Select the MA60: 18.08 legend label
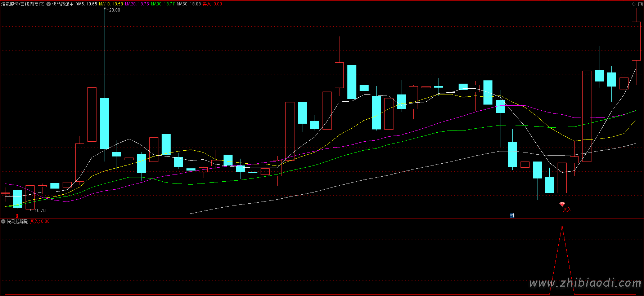644x296 pixels. [189, 4]
